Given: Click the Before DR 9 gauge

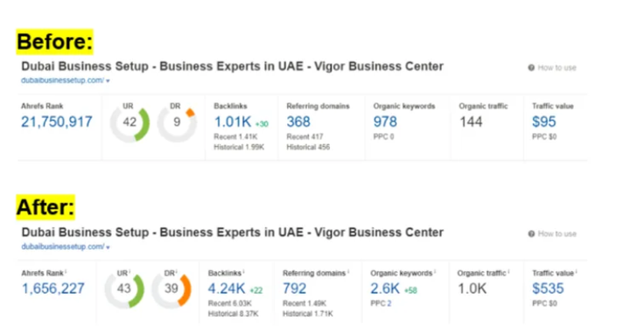Looking at the screenshot, I should coord(177,124).
